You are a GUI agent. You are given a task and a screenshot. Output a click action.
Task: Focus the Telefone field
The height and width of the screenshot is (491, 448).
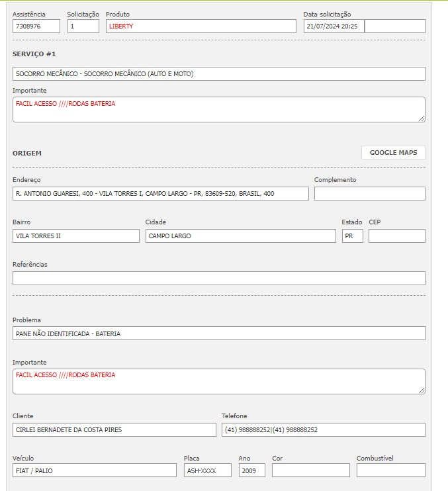coord(323,430)
